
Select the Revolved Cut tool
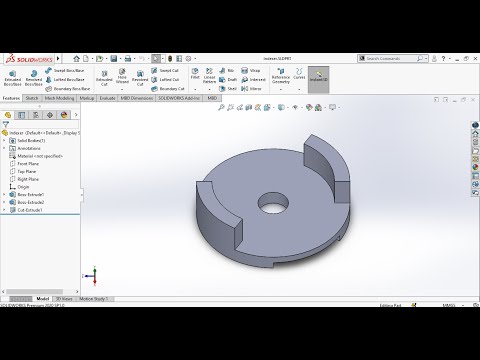pos(140,78)
